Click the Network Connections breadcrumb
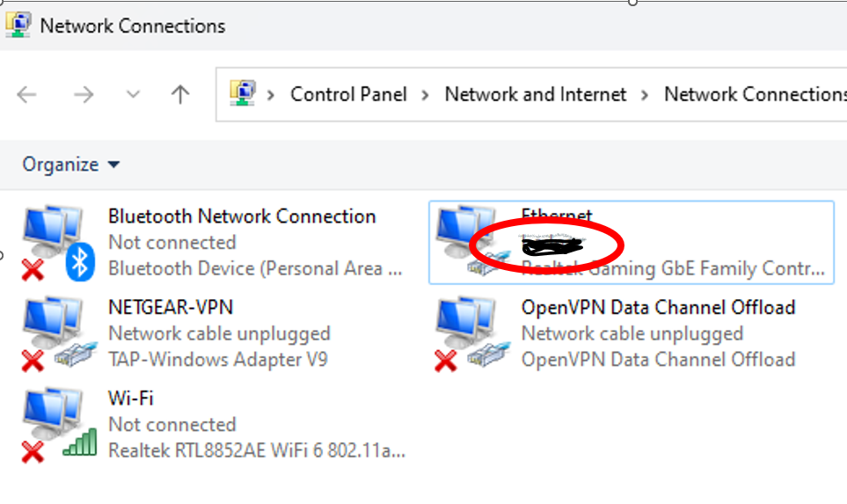This screenshot has height=504, width=847. point(756,94)
